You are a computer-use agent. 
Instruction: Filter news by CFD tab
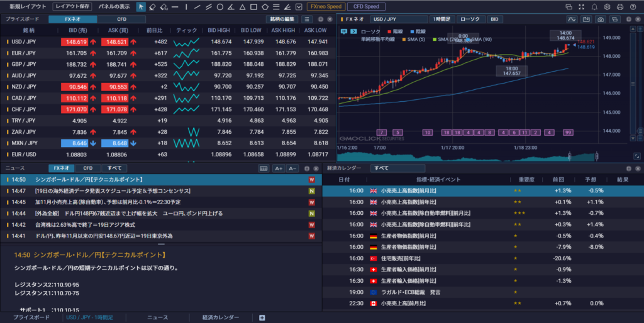[x=88, y=168]
